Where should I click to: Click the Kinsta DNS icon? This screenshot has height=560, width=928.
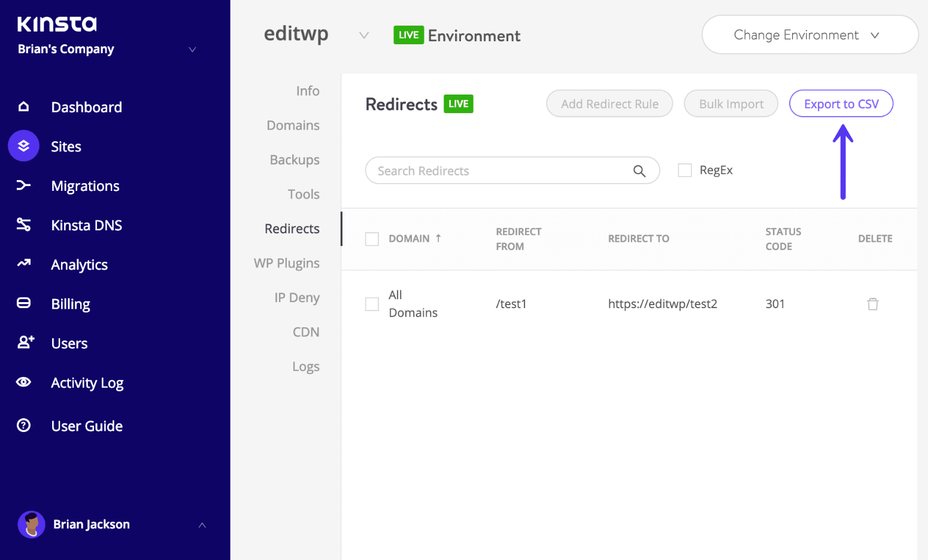click(x=23, y=224)
